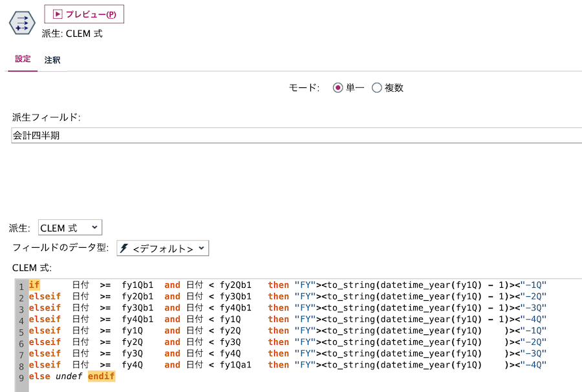Open the フィールドのデータ型 dropdown
Viewport: 582px width, 392px height.
(x=162, y=248)
